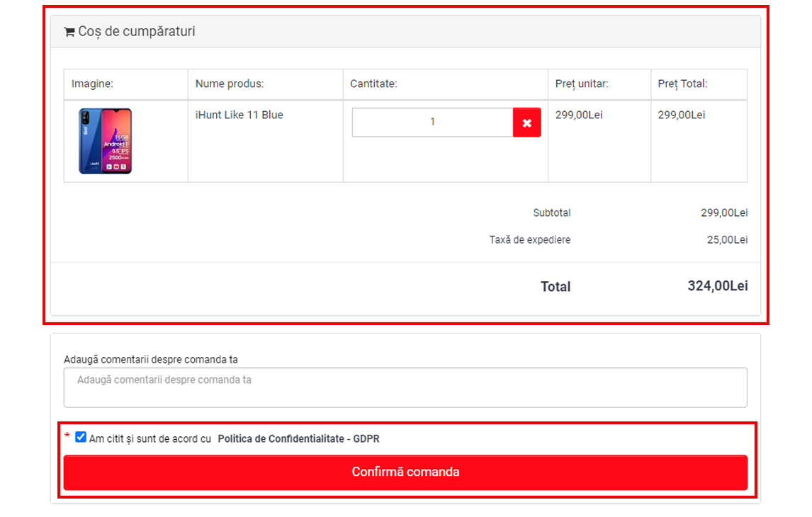This screenshot has height=517, width=812.
Task: Click the 'Preț Total:' column header
Action: click(682, 84)
